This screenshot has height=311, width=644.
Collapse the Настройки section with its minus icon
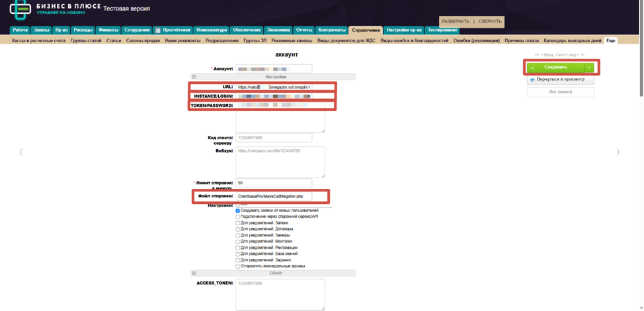point(194,77)
